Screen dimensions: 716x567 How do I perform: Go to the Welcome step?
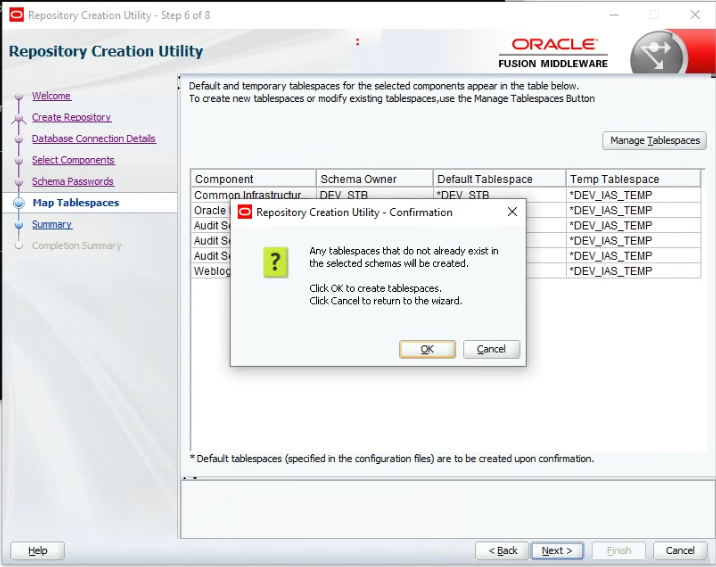51,96
